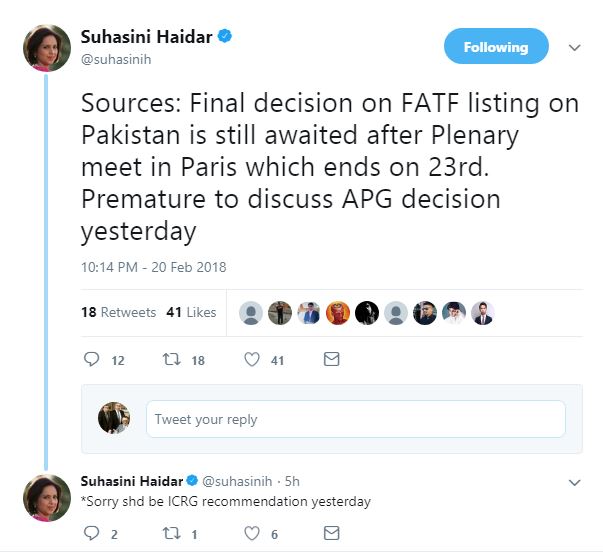Reply to the main FATF tweet
Image resolution: width=603 pixels, height=552 pixels.
pos(92,360)
